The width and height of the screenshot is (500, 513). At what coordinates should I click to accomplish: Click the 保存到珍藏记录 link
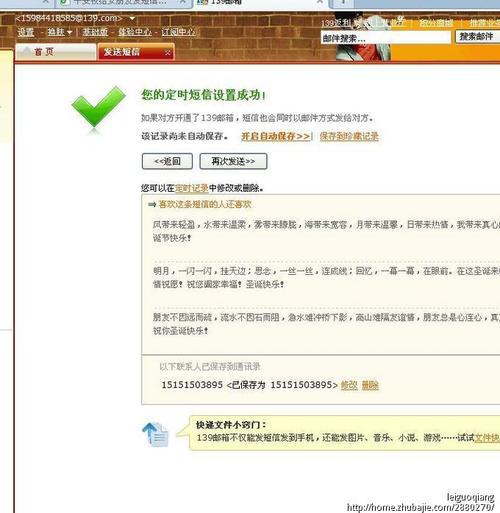point(349,136)
